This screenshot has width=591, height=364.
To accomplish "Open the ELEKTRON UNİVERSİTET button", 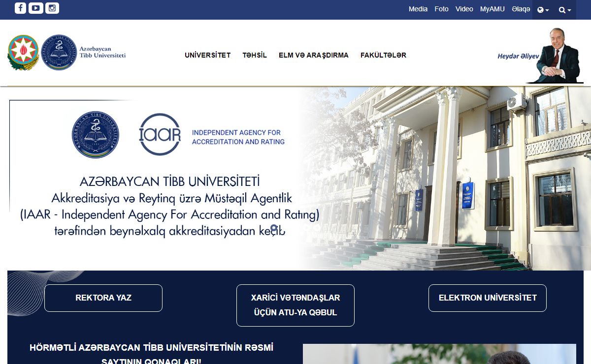I will [488, 298].
